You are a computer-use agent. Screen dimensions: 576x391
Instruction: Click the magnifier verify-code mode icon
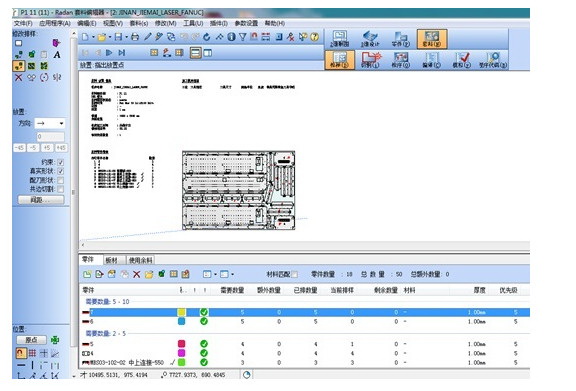[x=493, y=60]
